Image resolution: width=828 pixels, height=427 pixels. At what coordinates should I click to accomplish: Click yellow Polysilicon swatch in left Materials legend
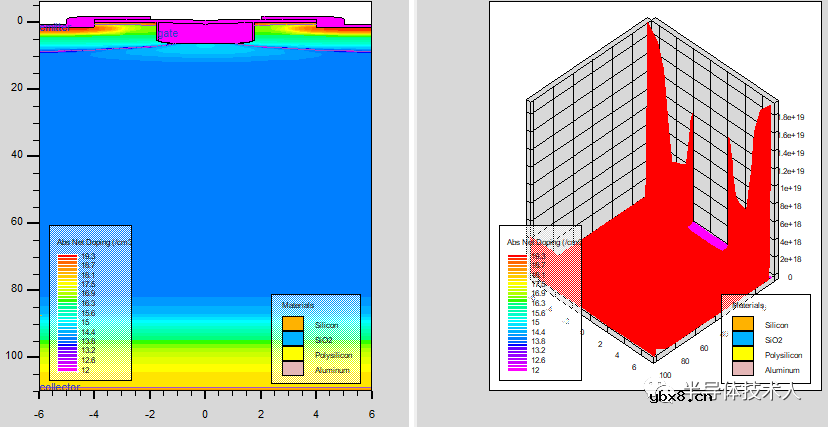292,355
